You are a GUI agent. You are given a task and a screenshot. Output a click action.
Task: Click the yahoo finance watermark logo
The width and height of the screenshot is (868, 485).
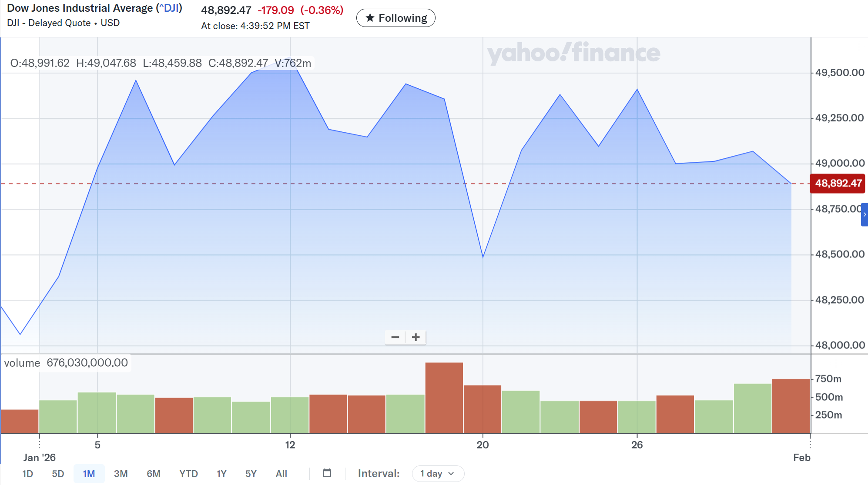573,53
